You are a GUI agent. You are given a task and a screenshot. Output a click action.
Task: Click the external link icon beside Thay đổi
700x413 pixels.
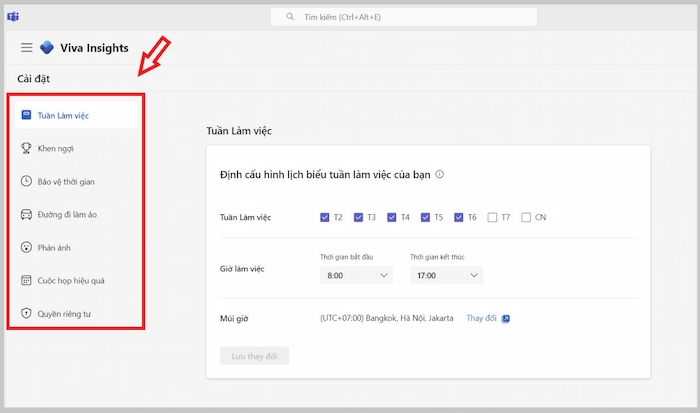tap(506, 319)
